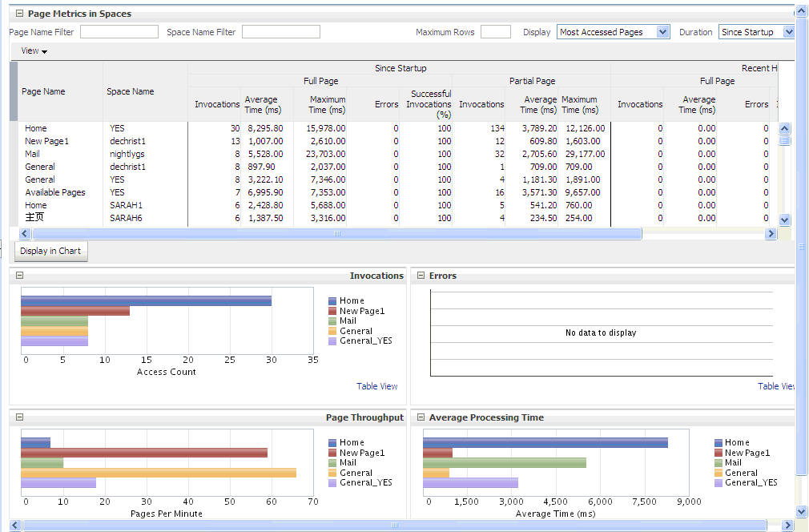Sort by the Space Name column header

pyautogui.click(x=131, y=91)
